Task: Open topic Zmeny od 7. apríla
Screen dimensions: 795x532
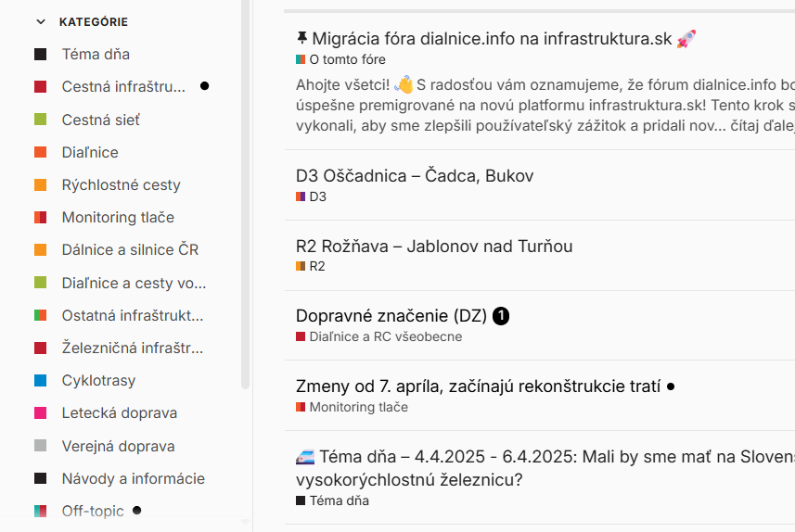Action: (478, 386)
